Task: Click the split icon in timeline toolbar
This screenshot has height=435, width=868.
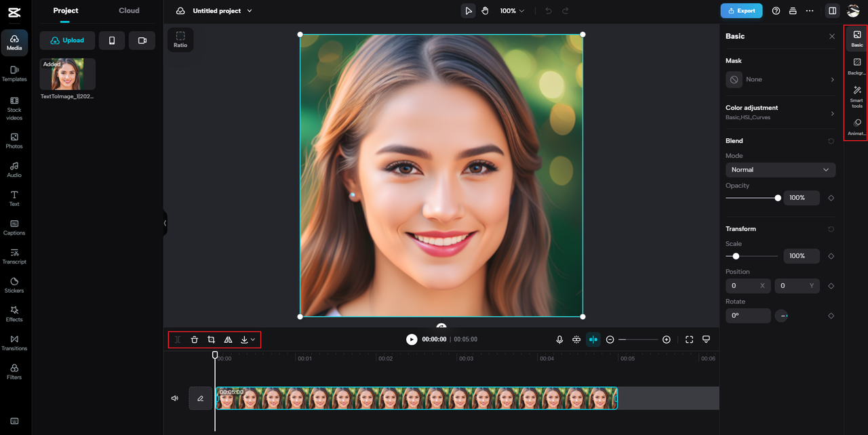Action: (x=178, y=339)
